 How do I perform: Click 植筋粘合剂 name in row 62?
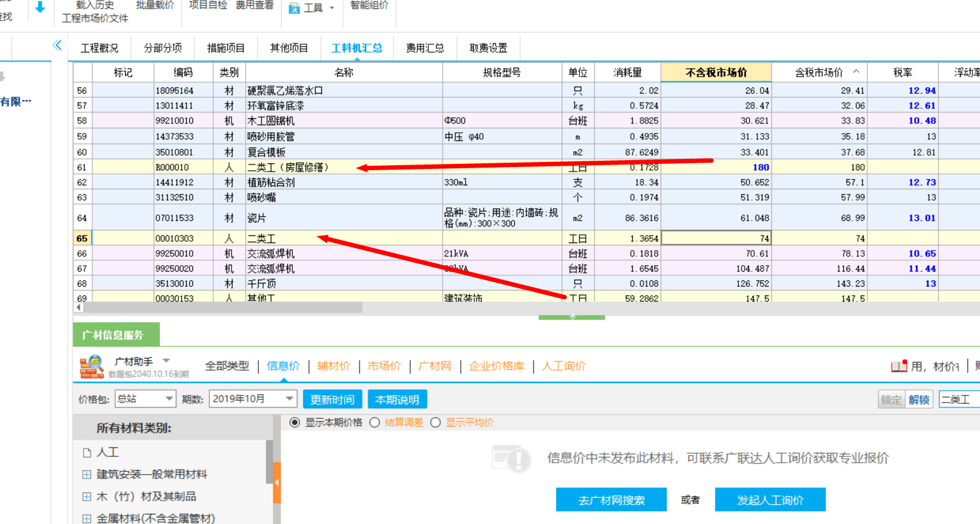pos(271,182)
